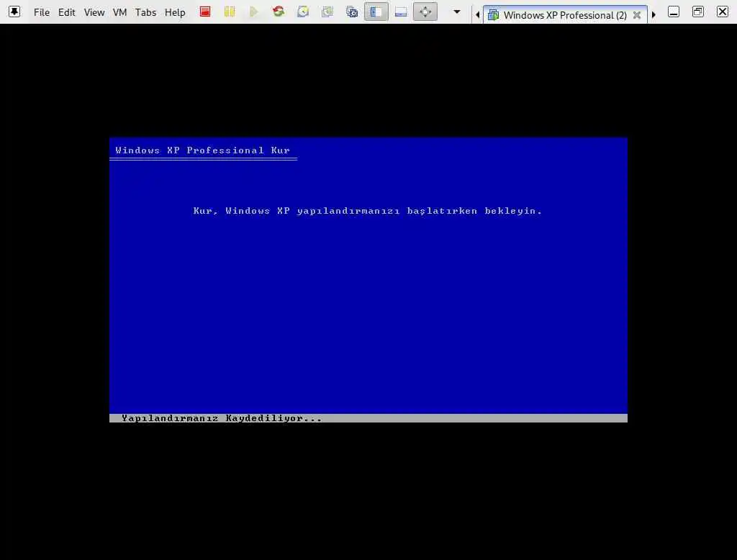Click the green play power-on icon

pos(254,12)
